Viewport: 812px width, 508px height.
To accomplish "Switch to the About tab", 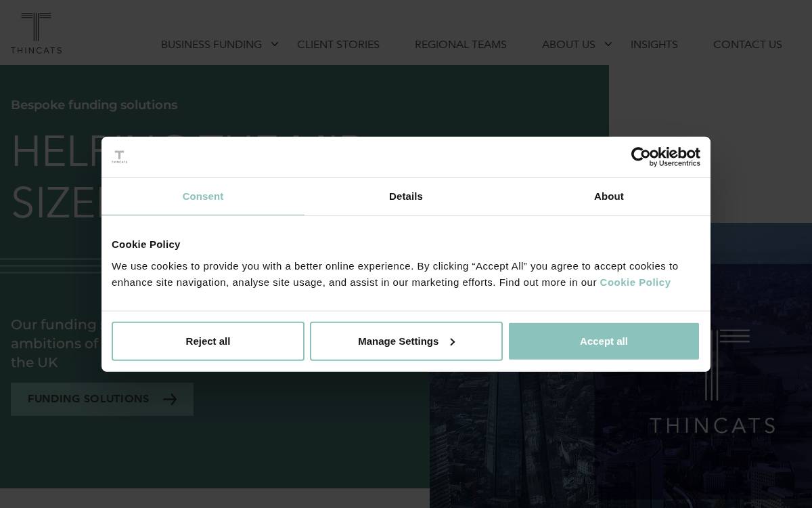I will pos(609,196).
